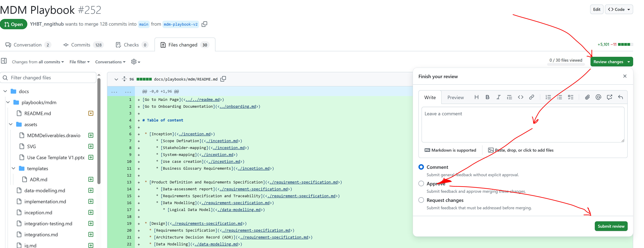This screenshot has width=644, height=248.
Task: Expand all diff lines icon in README.md header
Action: click(125, 79)
